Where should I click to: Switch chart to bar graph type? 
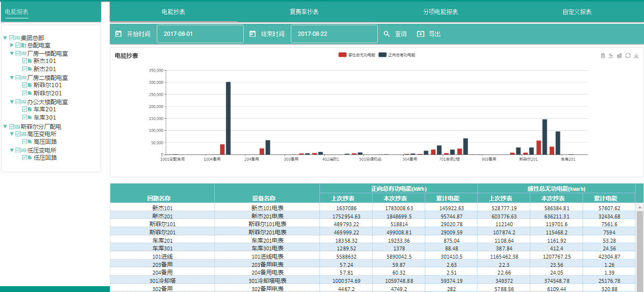(x=619, y=56)
